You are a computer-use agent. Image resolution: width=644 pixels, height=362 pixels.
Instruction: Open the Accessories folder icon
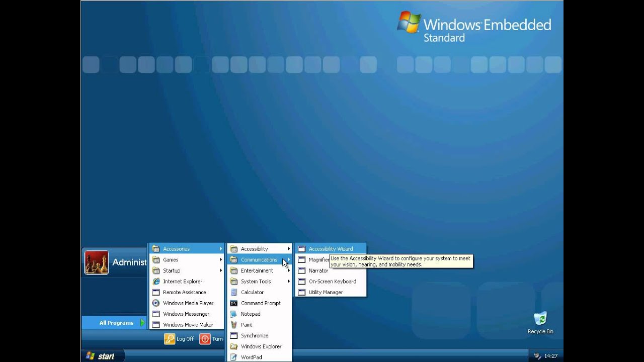tap(156, 249)
